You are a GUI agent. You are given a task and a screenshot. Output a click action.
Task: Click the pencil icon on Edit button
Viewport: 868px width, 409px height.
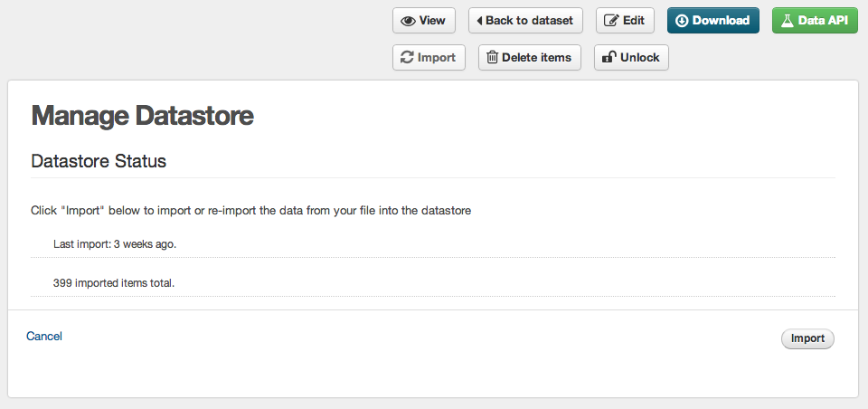click(x=611, y=21)
